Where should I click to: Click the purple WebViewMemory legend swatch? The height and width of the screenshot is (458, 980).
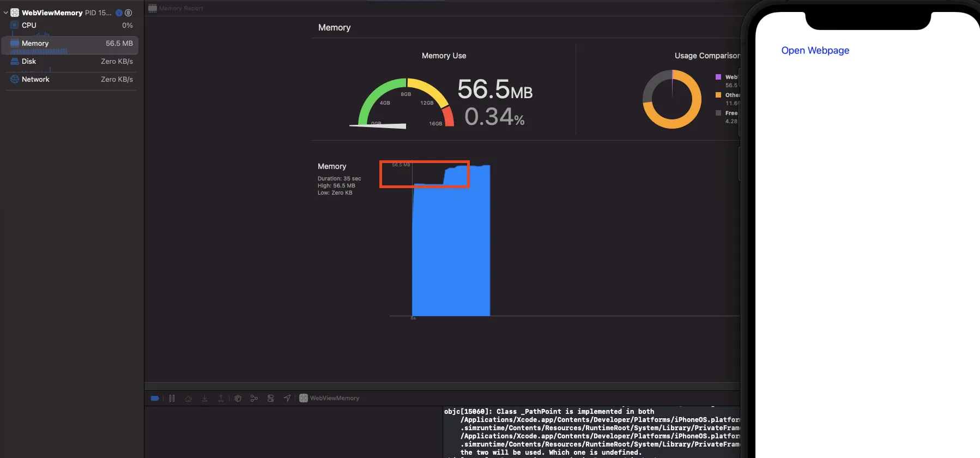[x=718, y=77]
